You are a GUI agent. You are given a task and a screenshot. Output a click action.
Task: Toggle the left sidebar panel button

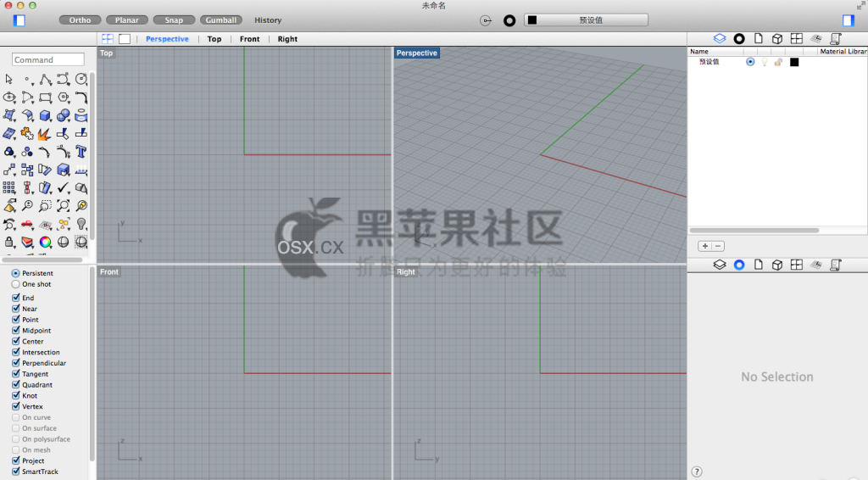(19, 20)
